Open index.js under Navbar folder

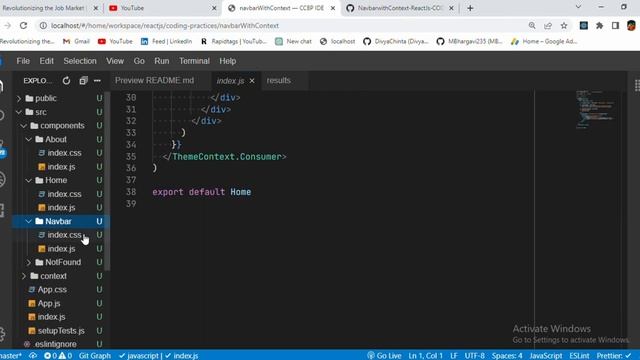pos(61,249)
